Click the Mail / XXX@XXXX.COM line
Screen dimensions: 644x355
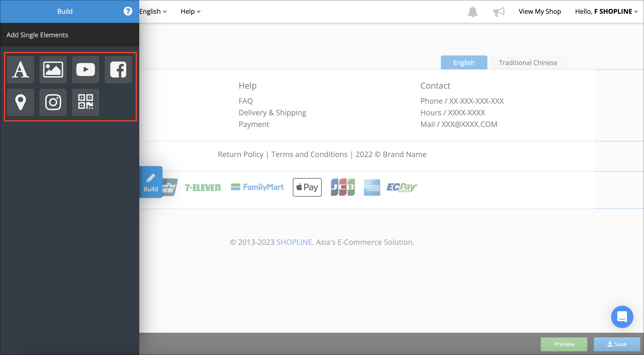459,124
